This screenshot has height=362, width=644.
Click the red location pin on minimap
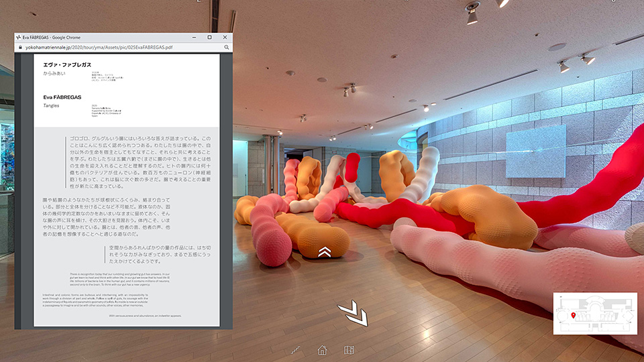pyautogui.click(x=574, y=315)
